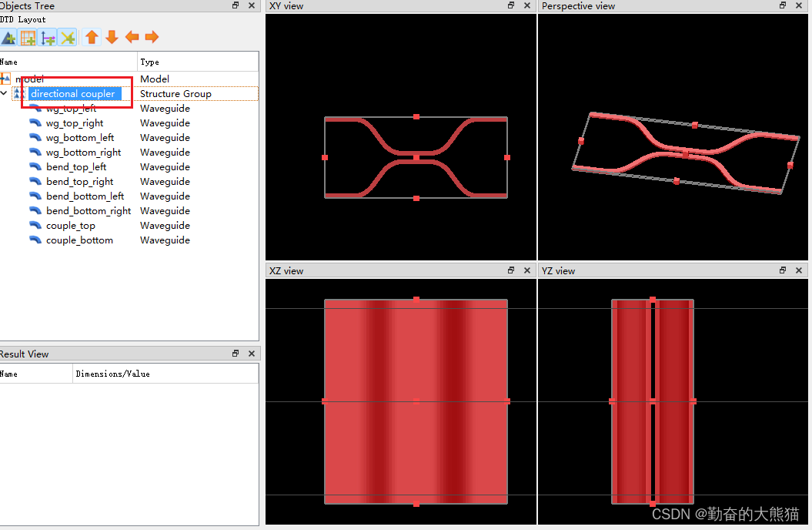Collapse the directional coupler structure group
This screenshot has width=812, height=530.
tap(4, 93)
